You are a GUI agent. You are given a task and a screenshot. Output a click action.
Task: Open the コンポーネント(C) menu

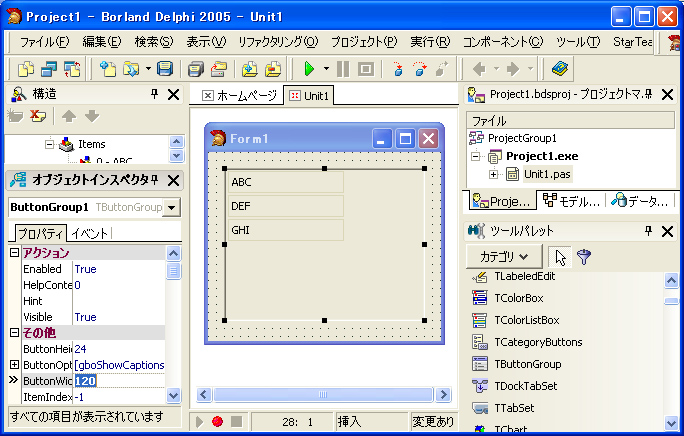tap(503, 42)
